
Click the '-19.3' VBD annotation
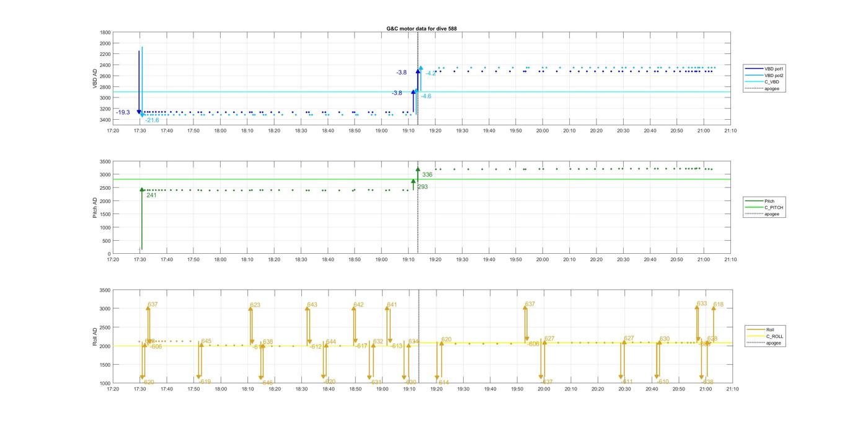tap(123, 112)
